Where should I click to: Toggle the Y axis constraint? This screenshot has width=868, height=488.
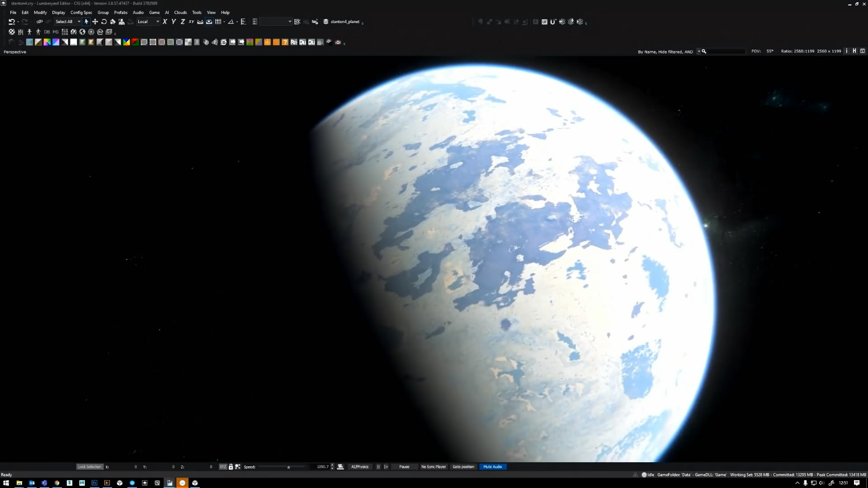[174, 22]
